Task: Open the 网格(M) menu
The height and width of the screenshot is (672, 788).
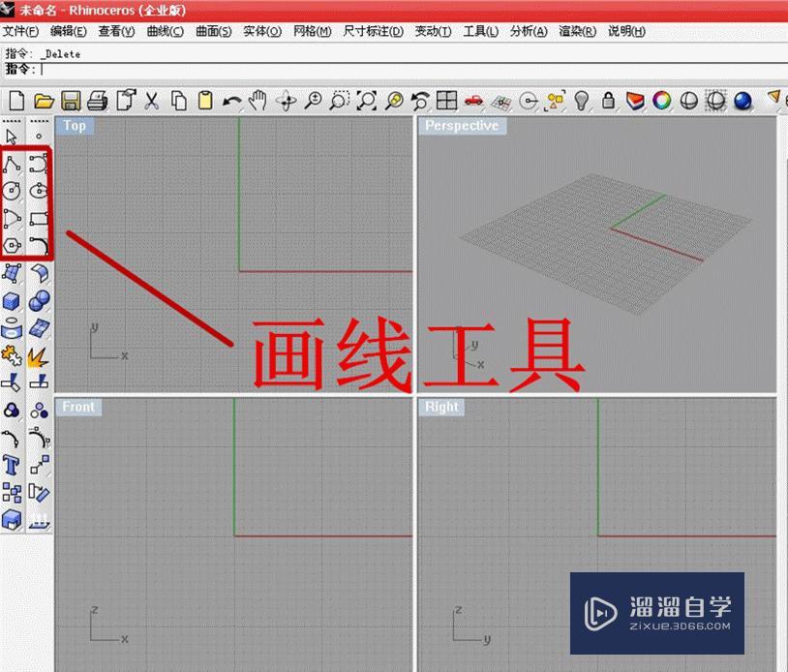Action: tap(312, 31)
